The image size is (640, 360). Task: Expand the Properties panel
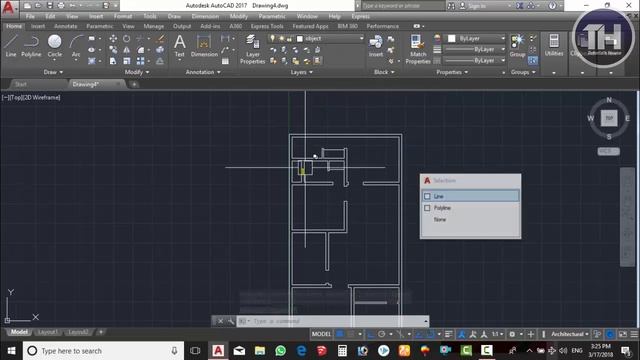pyautogui.click(x=452, y=72)
